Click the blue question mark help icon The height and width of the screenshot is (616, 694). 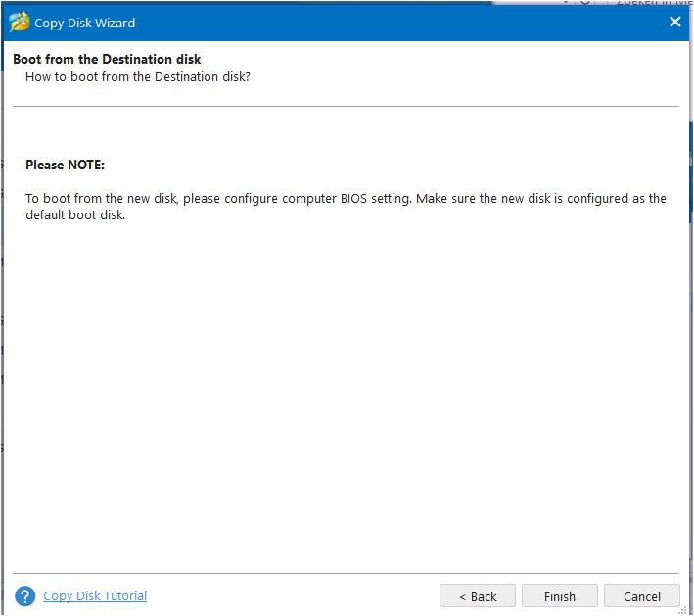(x=25, y=596)
